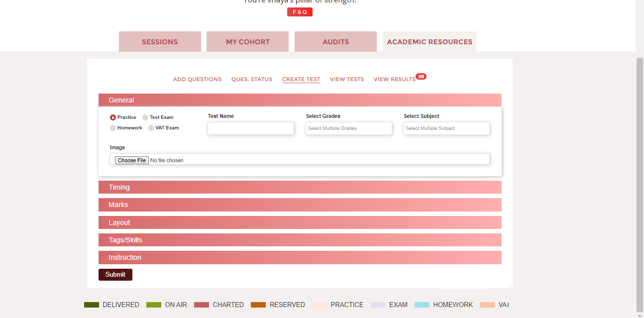Viewport: 644px width, 318px height.
Task: Click Choose File to upload an image
Action: tap(131, 160)
